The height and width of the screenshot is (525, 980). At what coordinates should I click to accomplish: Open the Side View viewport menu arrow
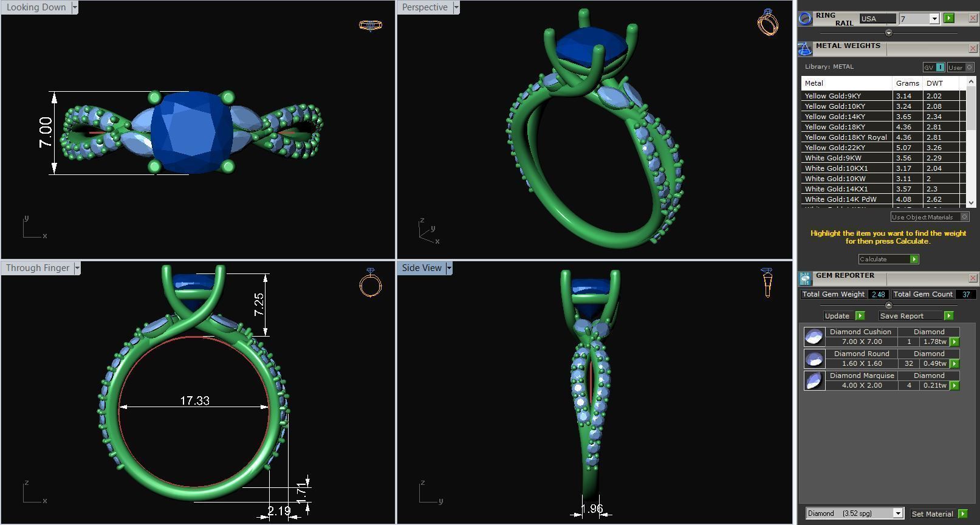[x=449, y=268]
